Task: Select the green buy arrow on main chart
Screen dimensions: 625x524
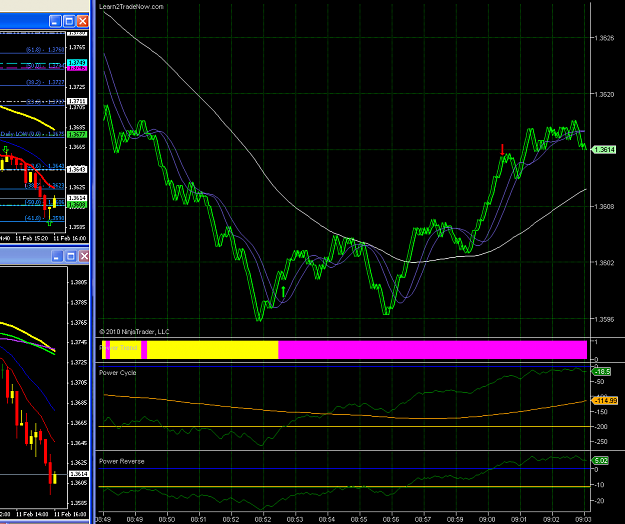Action: pos(283,292)
